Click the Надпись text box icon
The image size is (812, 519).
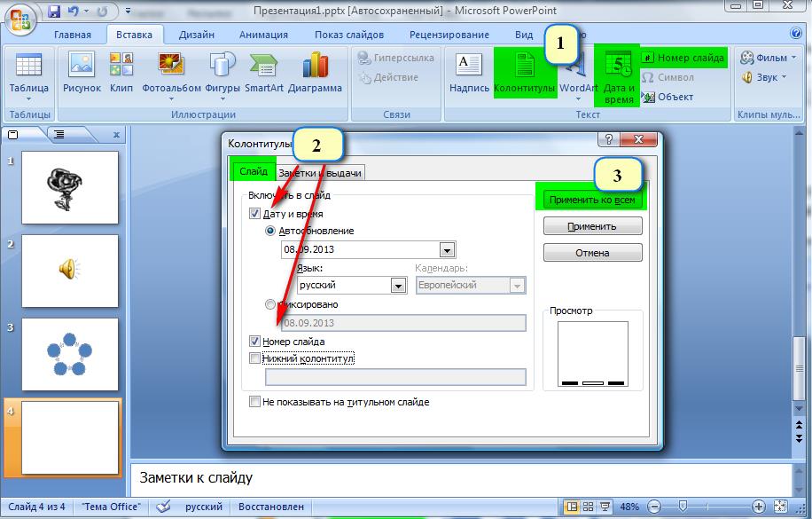[x=469, y=65]
